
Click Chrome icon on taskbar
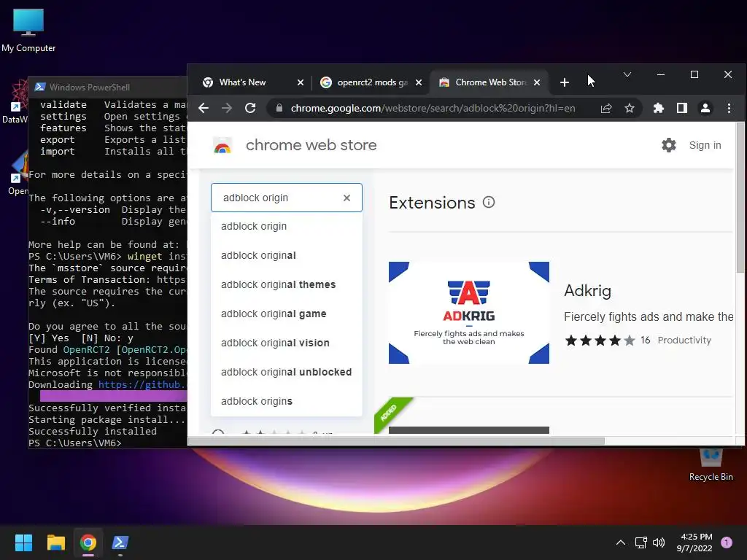point(88,542)
